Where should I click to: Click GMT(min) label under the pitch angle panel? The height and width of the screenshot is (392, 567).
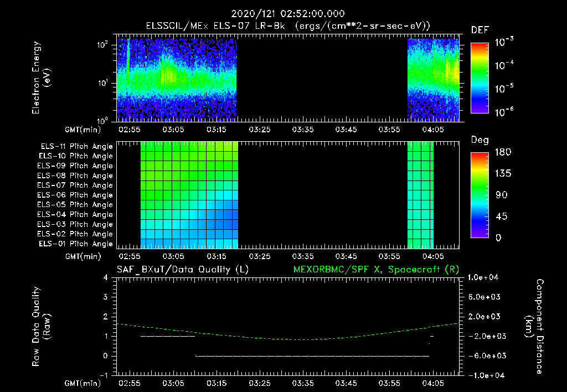[83, 256]
